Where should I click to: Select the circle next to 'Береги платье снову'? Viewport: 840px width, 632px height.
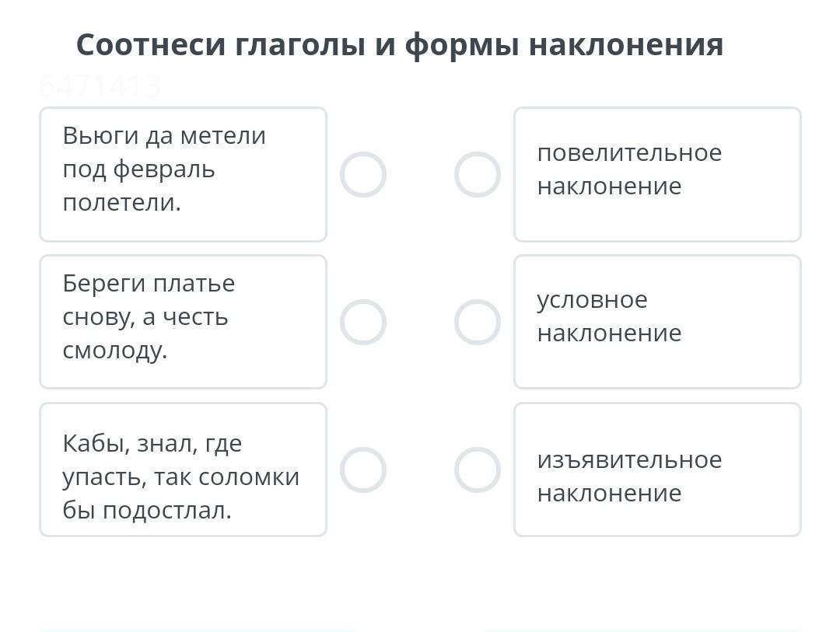363,322
